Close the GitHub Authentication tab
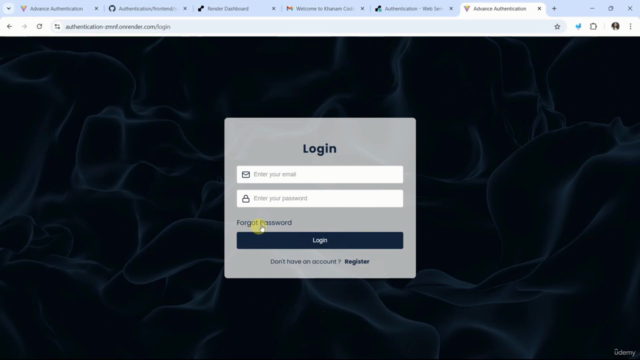The height and width of the screenshot is (360, 640). coord(185,9)
